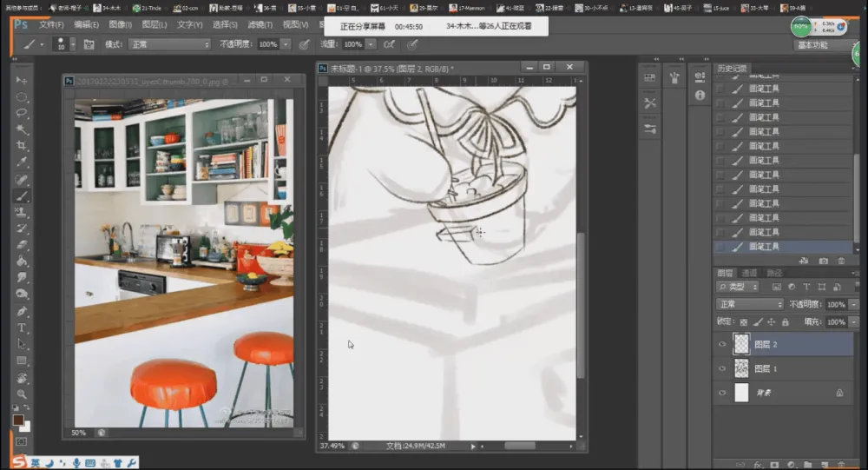Open the 图层(L) menu
The image size is (868, 470).
tap(155, 24)
